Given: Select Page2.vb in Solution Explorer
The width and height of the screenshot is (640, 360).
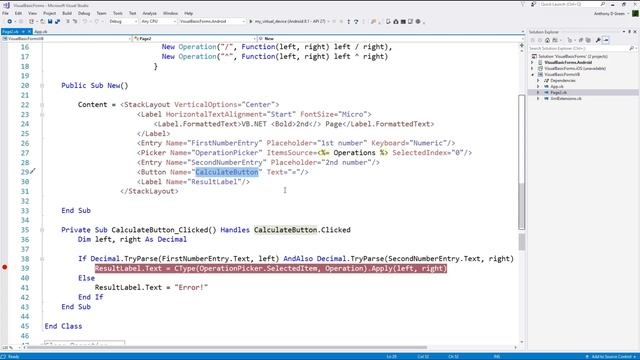Looking at the screenshot, I should 558,93.
